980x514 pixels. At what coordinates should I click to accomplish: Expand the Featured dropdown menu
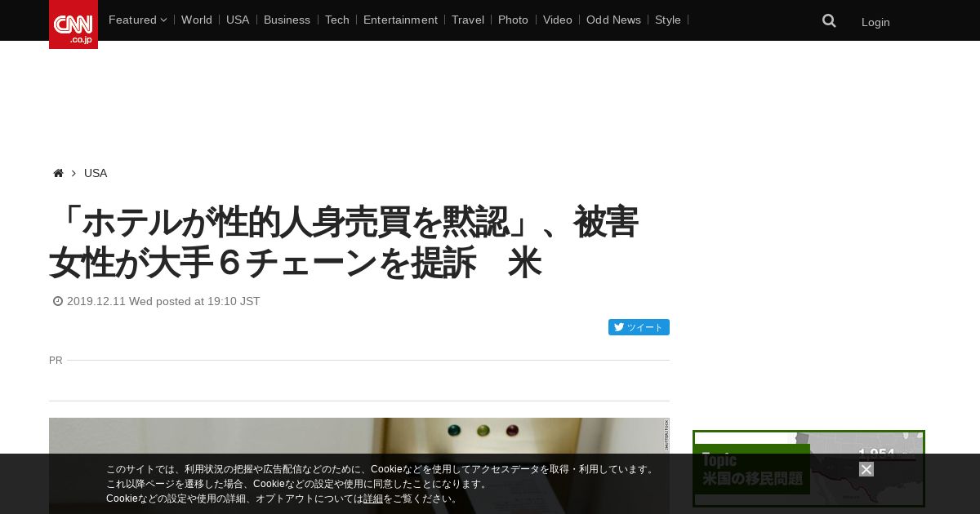point(137,20)
